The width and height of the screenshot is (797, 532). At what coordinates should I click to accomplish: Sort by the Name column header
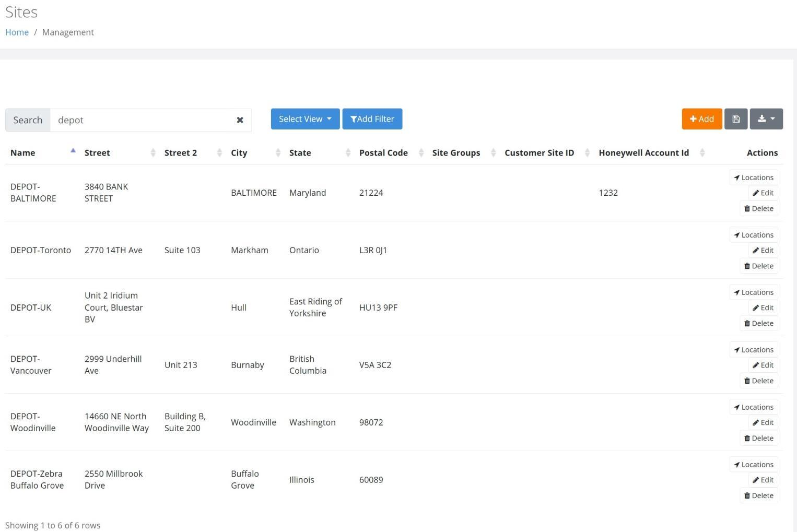pyautogui.click(x=43, y=153)
